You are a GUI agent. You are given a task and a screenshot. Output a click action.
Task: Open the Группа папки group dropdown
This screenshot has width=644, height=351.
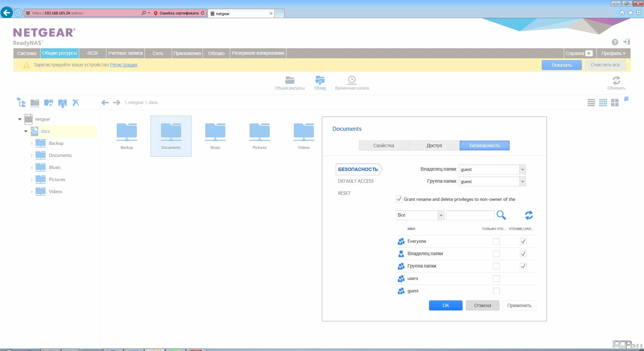tap(522, 181)
